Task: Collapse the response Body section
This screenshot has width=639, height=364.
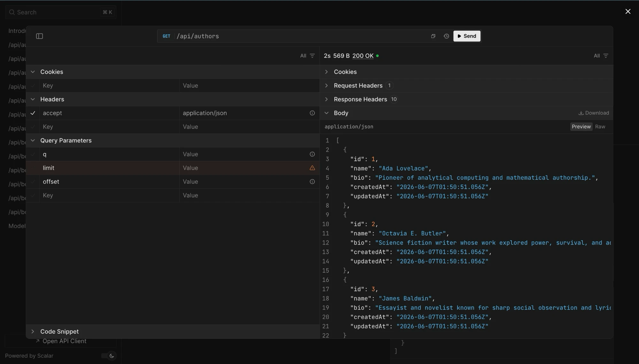Action: tap(326, 113)
